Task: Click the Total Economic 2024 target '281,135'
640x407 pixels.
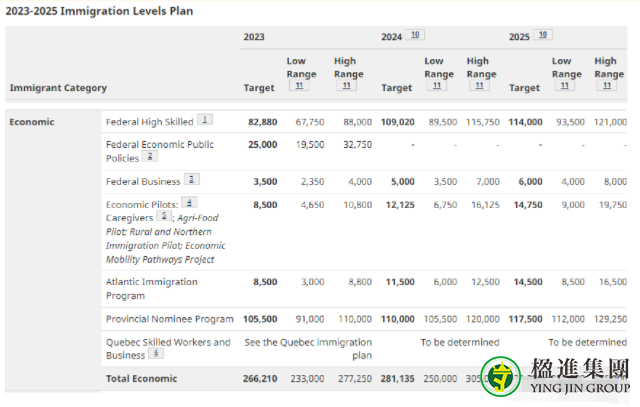Action: point(398,378)
